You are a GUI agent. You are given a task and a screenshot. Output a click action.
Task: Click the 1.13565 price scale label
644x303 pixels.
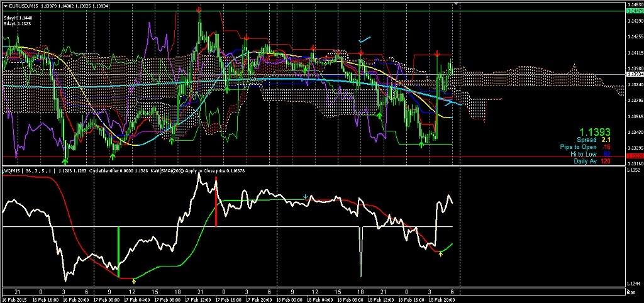click(635, 116)
